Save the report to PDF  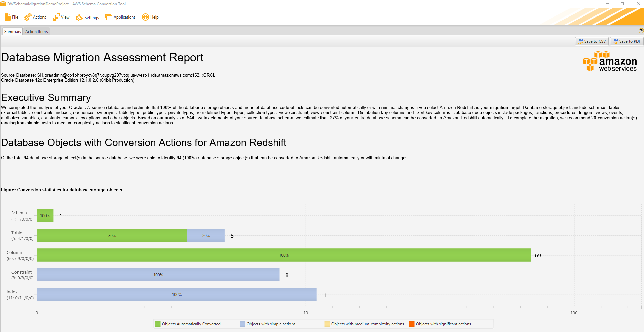(x=627, y=41)
